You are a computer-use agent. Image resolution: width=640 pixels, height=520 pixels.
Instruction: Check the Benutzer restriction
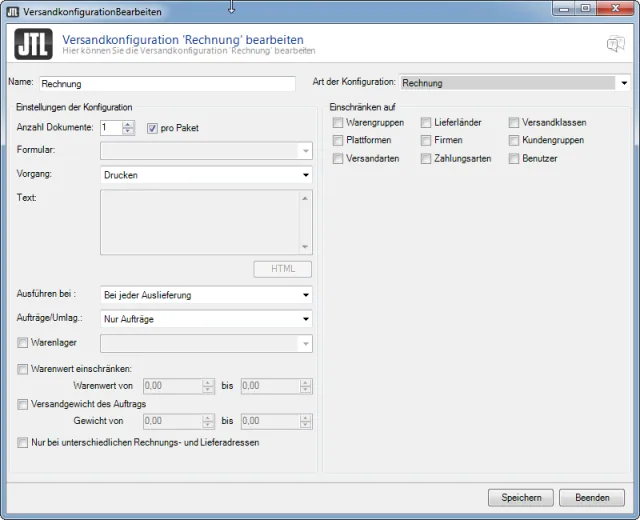pyautogui.click(x=514, y=158)
